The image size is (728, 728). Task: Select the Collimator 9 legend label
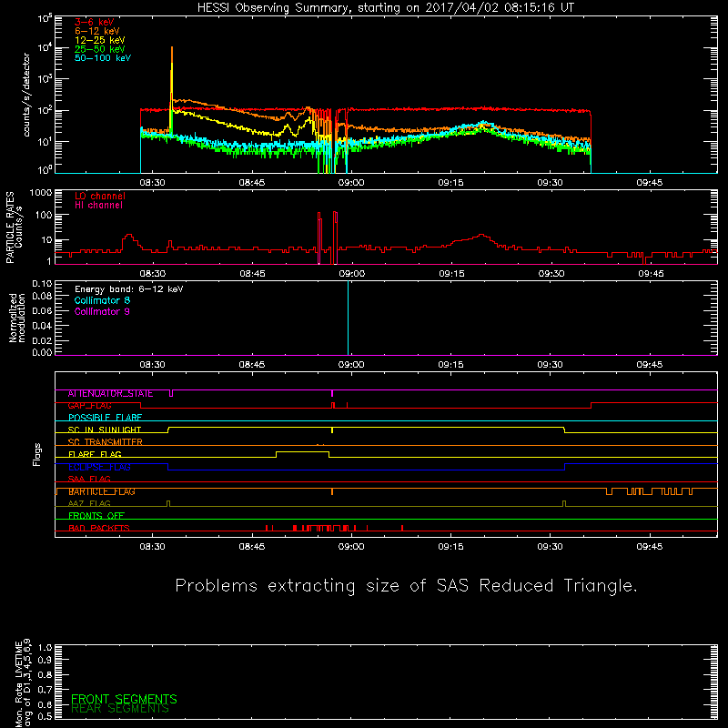pyautogui.click(x=102, y=311)
